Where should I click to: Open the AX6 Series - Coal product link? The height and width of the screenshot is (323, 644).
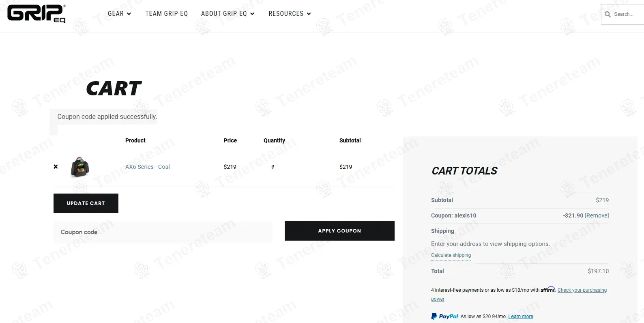pos(148,167)
